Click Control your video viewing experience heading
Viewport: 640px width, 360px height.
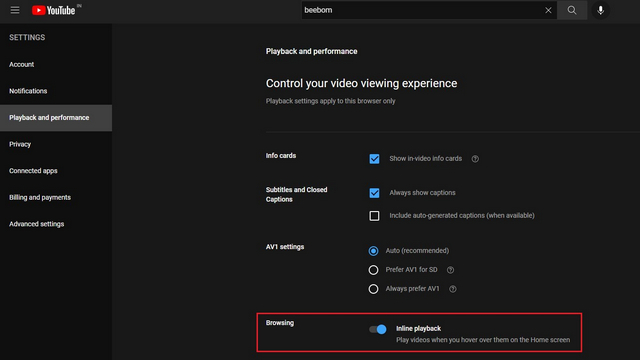tap(361, 83)
